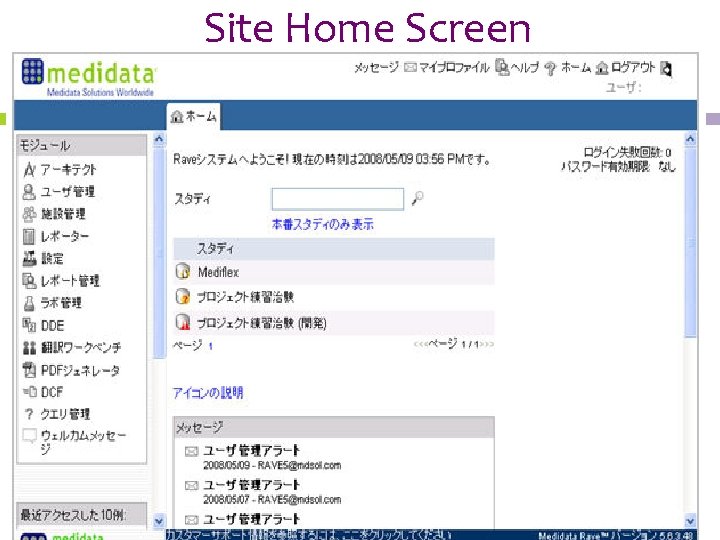Click envelope icon of 2008/05/07 alert
Screen dimensions: 720x540
click(191, 485)
